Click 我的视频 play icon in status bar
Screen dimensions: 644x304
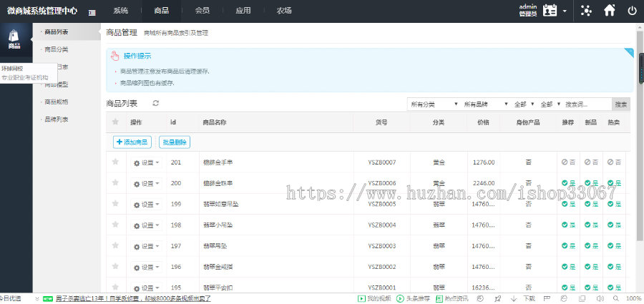361,299
